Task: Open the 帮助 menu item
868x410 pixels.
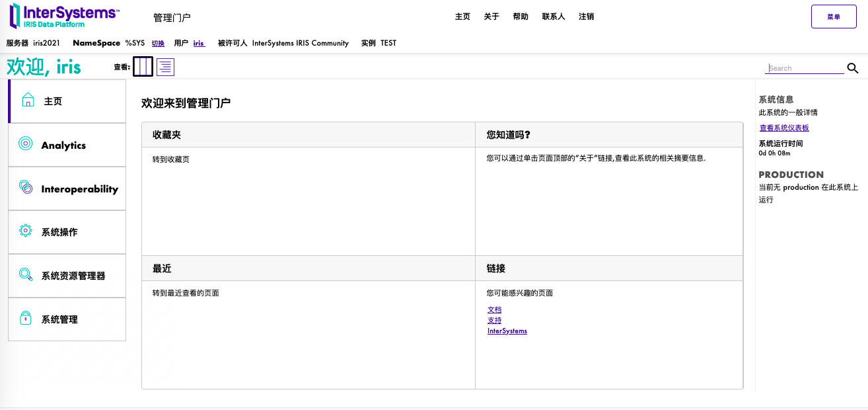Action: 521,16
